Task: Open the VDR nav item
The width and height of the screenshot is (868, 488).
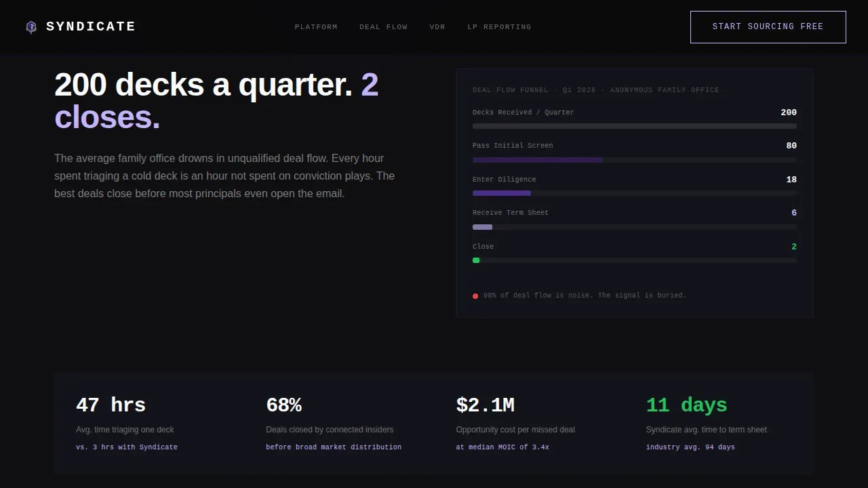Action: (437, 27)
